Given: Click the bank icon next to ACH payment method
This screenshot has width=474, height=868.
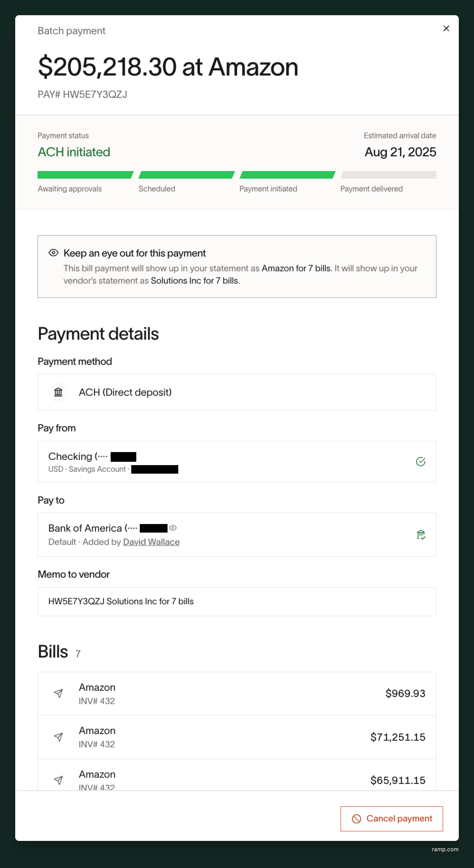Looking at the screenshot, I should click(58, 392).
